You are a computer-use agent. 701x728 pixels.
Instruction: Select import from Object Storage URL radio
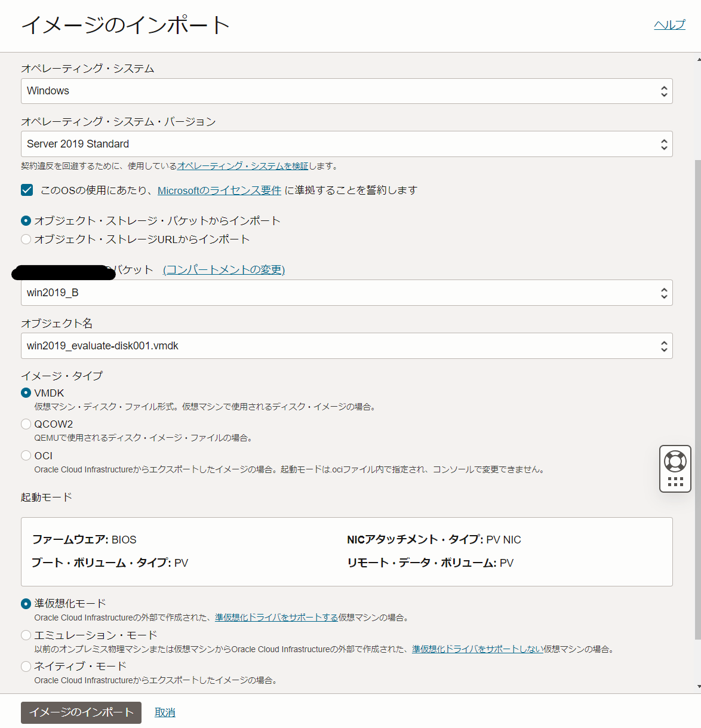26,239
